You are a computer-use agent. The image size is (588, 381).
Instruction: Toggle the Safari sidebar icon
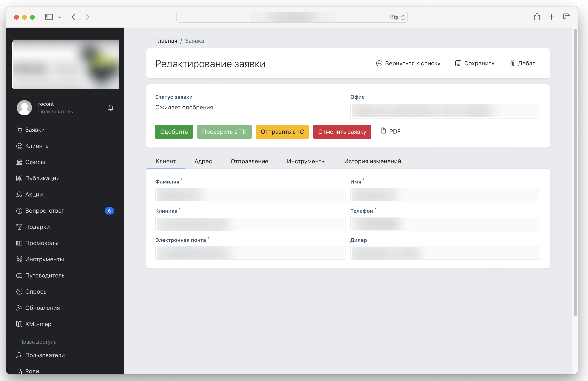[x=49, y=17]
